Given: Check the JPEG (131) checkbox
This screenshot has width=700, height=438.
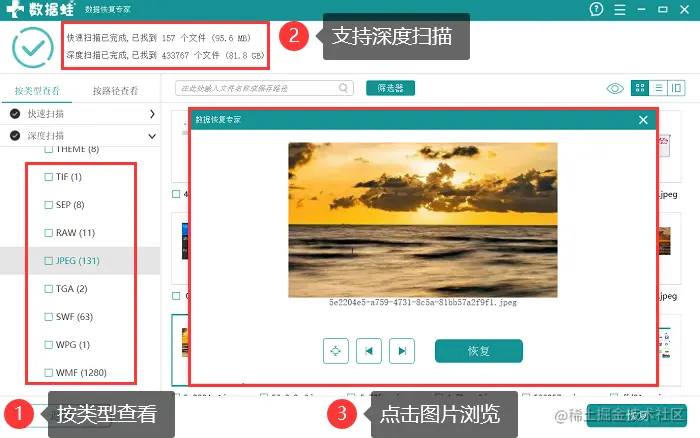Looking at the screenshot, I should 49,261.
